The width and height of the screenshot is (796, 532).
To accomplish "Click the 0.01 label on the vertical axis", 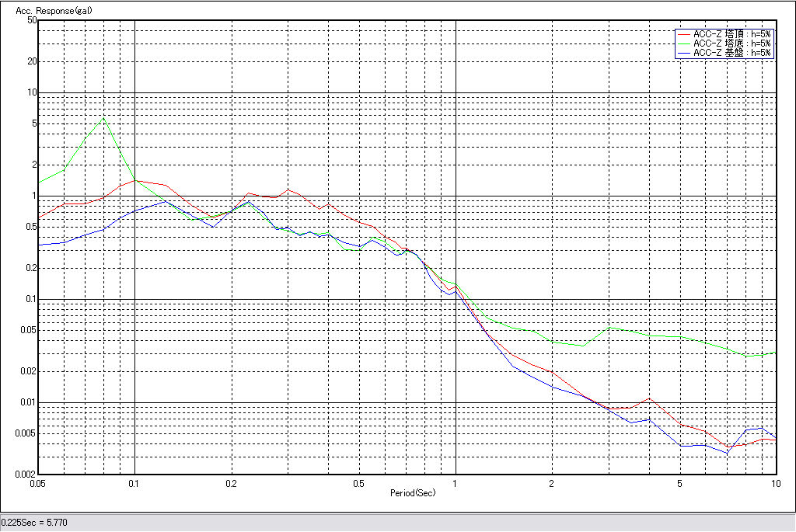I will point(28,402).
